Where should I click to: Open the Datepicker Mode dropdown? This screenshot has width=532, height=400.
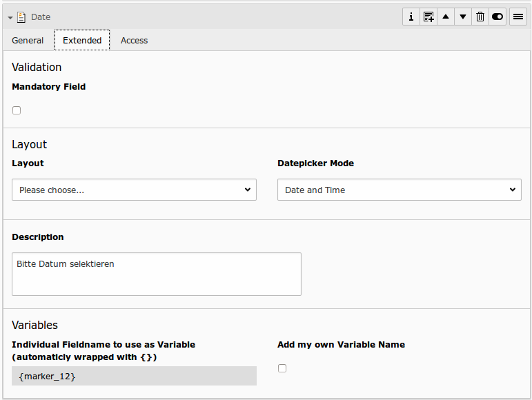(x=399, y=190)
